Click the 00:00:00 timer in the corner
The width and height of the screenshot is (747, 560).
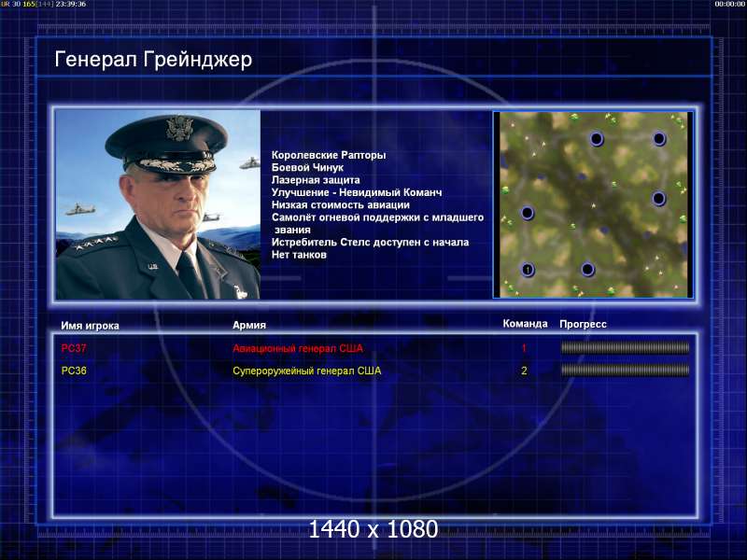[x=729, y=4]
